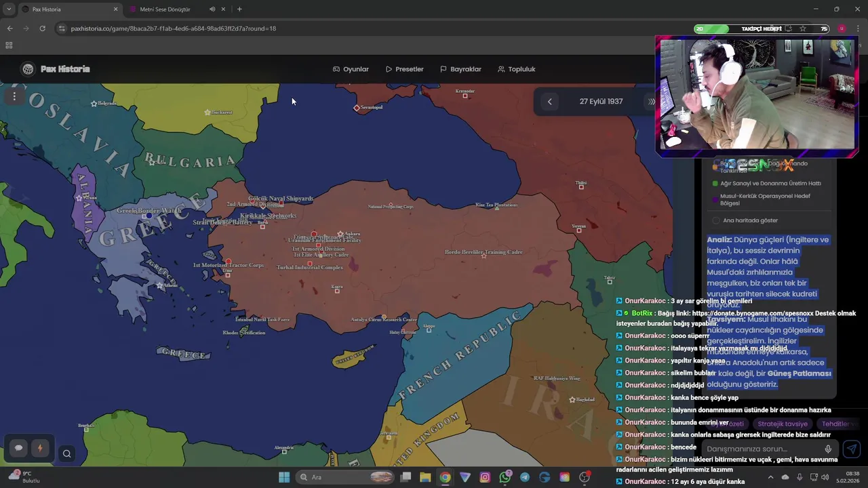Open the tab list dropdown arrow
This screenshot has width=868, height=488.
point(9,9)
